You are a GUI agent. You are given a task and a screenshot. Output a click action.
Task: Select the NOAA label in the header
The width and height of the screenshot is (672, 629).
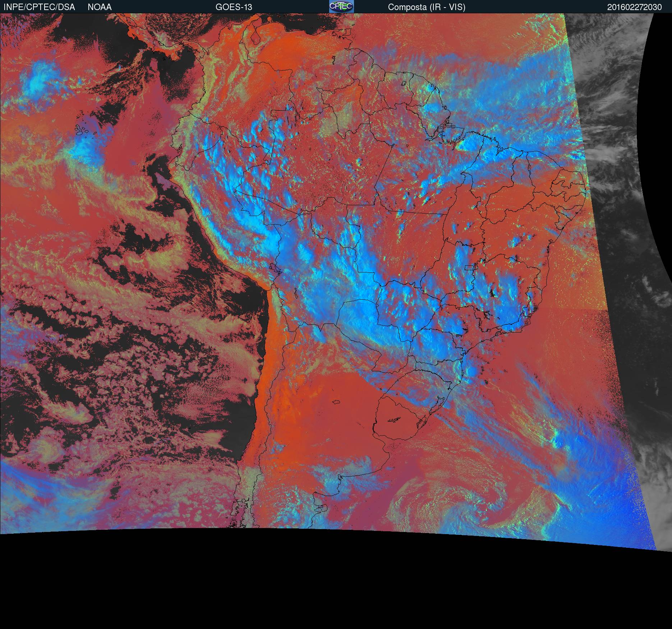[100, 7]
